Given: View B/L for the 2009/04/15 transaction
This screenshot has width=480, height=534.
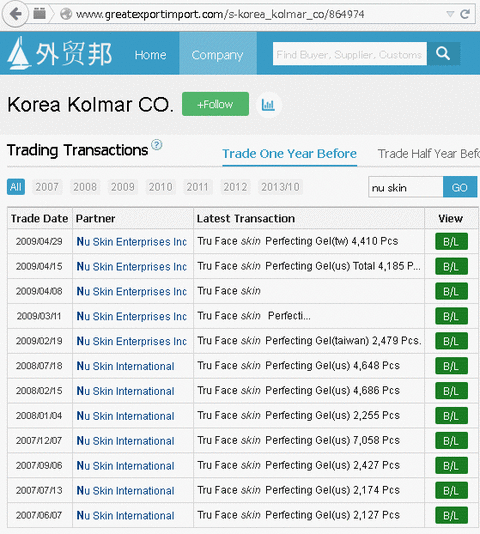Looking at the screenshot, I should click(x=451, y=266).
